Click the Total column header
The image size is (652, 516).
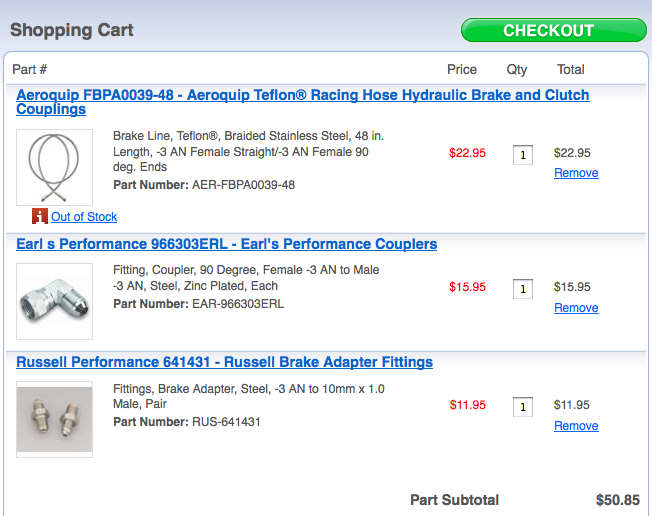pyautogui.click(x=571, y=69)
